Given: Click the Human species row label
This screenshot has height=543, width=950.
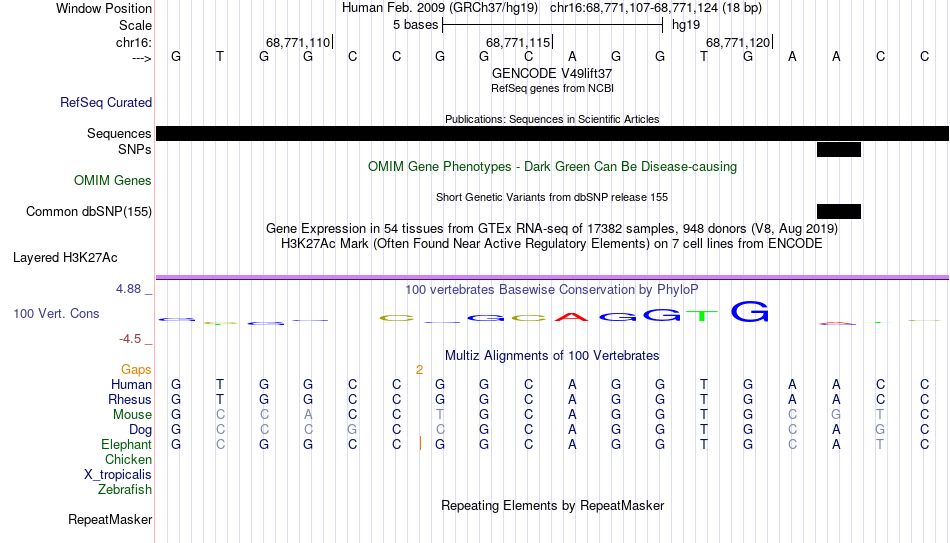Looking at the screenshot, I should click(x=131, y=385).
